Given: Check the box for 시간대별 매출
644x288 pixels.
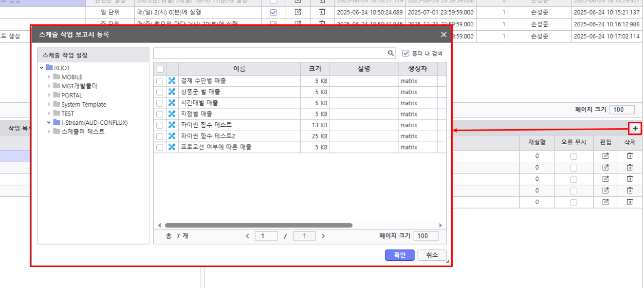Looking at the screenshot, I should (160, 103).
